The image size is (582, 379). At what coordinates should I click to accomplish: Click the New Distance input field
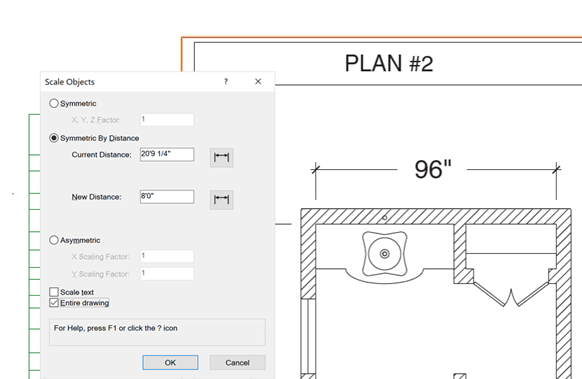click(x=167, y=197)
